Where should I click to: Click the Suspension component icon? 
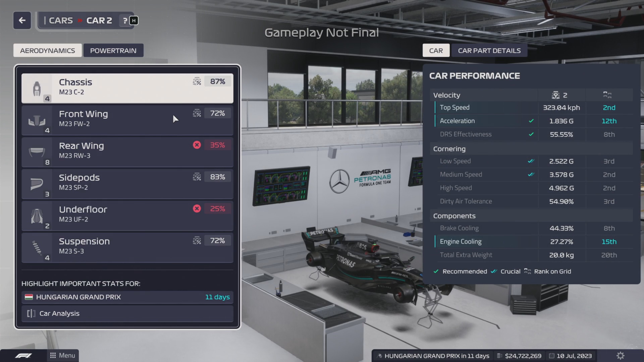coord(37,246)
